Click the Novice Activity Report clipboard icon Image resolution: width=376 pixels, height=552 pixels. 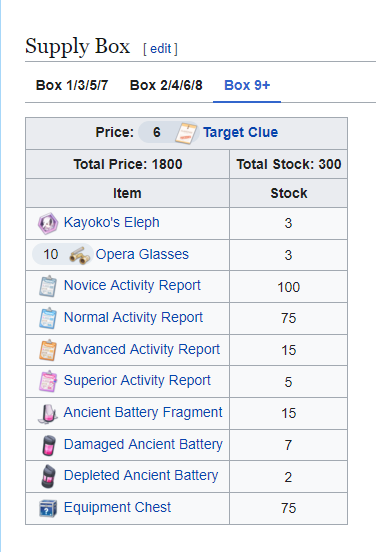48,286
